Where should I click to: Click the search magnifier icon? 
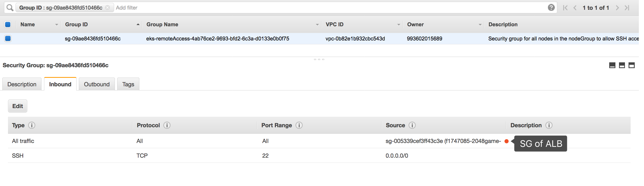click(10, 8)
